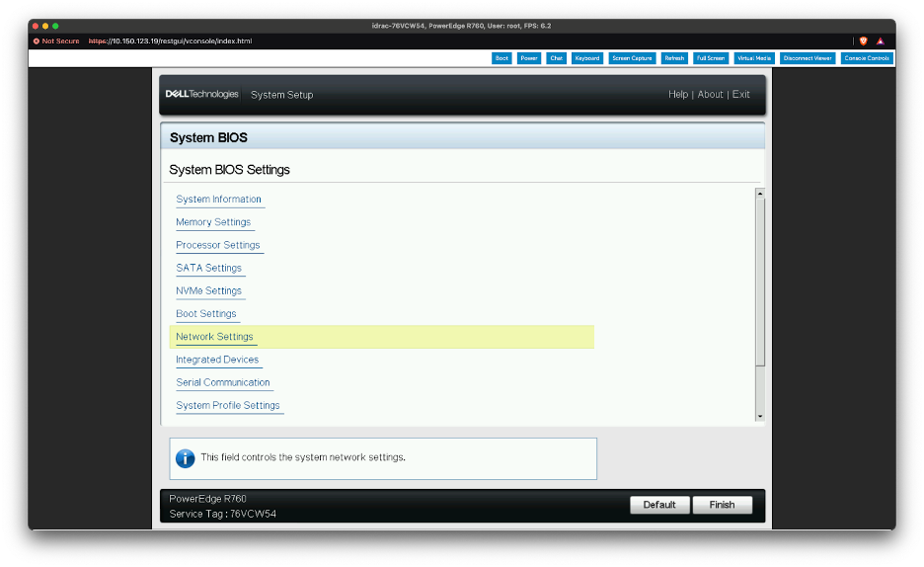The height and width of the screenshot is (567, 924).
Task: Open the Power controls button
Action: tap(529, 58)
